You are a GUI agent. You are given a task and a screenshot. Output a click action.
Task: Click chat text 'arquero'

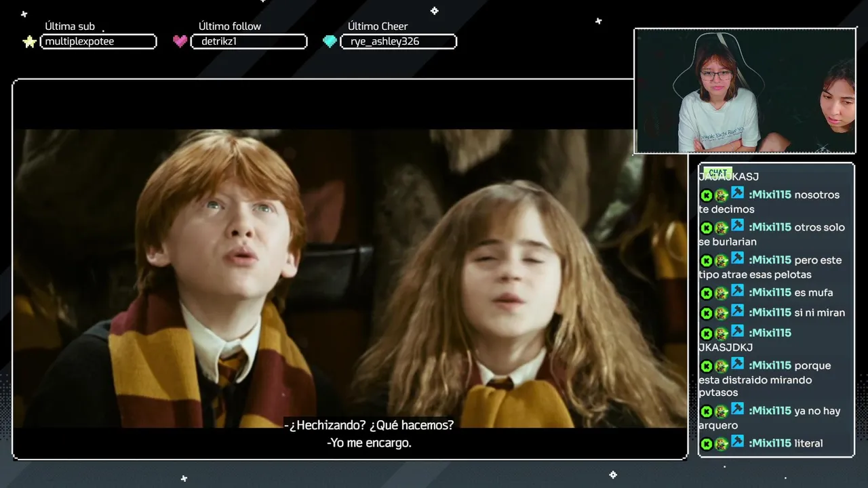click(x=718, y=426)
